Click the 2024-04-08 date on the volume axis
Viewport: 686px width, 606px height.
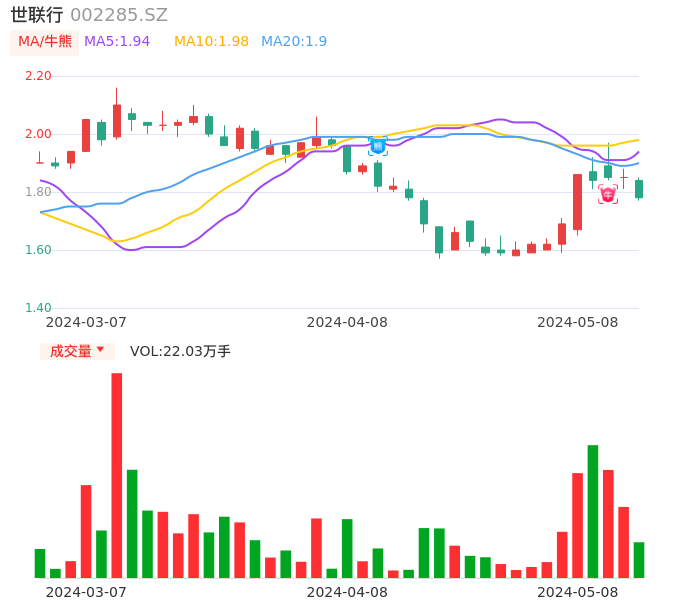(347, 592)
